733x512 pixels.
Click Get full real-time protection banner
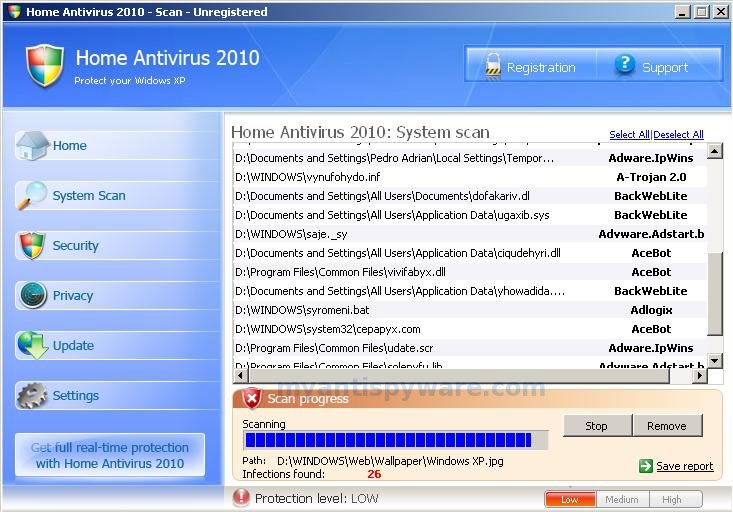[x=110, y=455]
